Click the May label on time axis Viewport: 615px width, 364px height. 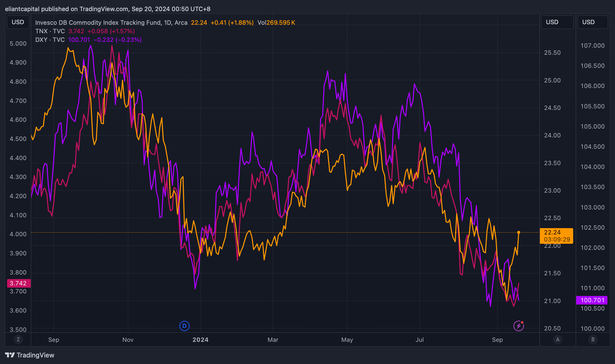(x=347, y=340)
